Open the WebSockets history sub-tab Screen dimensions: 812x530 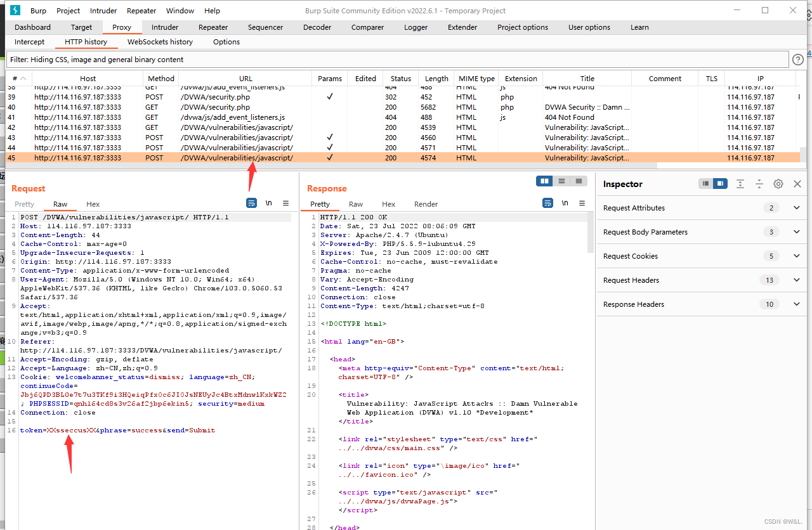click(x=160, y=42)
